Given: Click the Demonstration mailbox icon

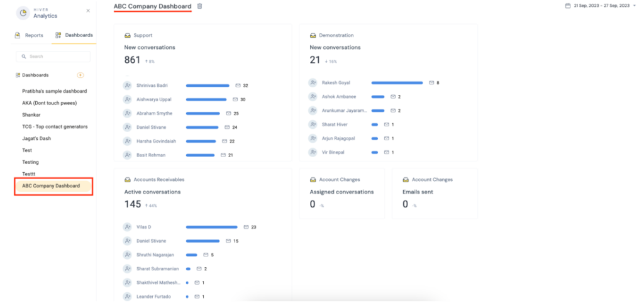Looking at the screenshot, I should pyautogui.click(x=313, y=36).
